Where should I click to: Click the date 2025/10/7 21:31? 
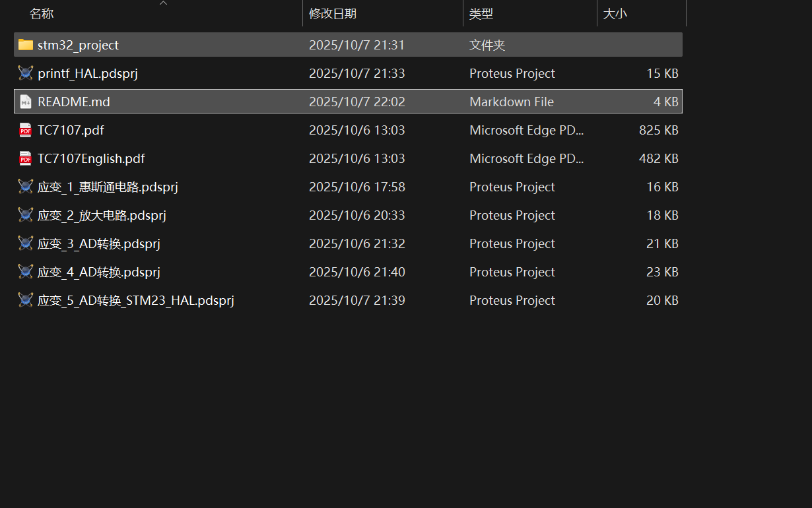click(356, 45)
